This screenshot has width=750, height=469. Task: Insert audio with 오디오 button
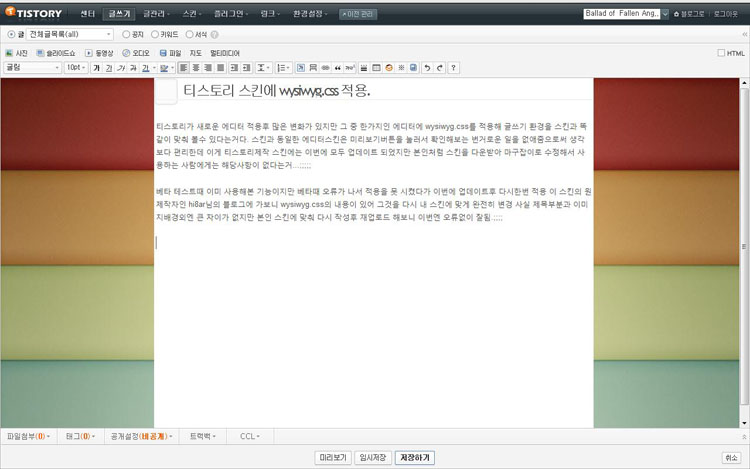(x=136, y=53)
